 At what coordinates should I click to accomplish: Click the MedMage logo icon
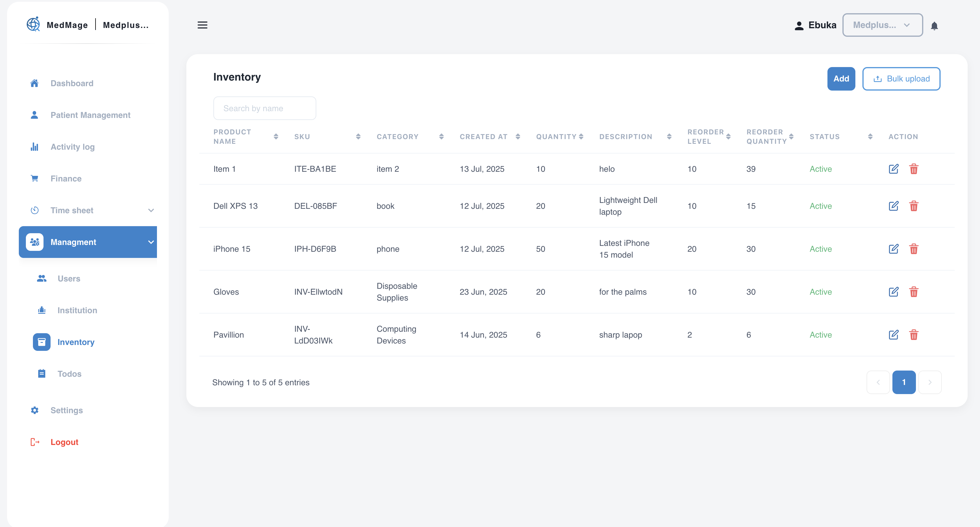[34, 24]
